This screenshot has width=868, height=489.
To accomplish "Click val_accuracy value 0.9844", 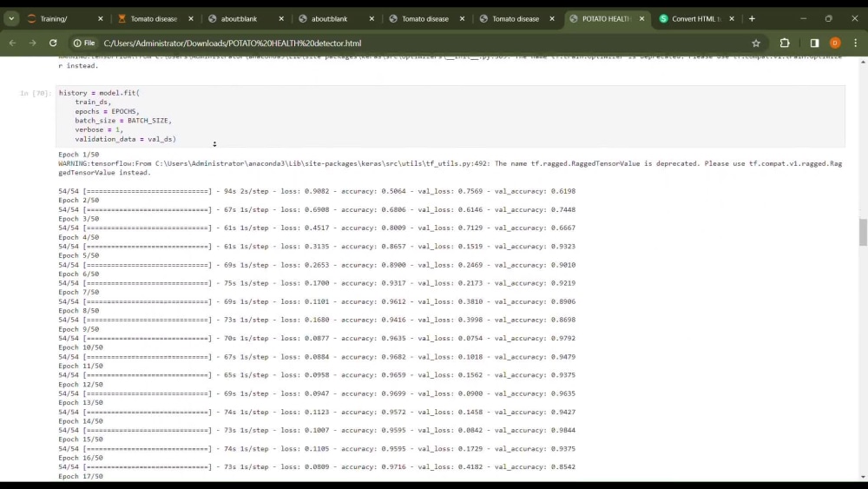I will point(563,430).
